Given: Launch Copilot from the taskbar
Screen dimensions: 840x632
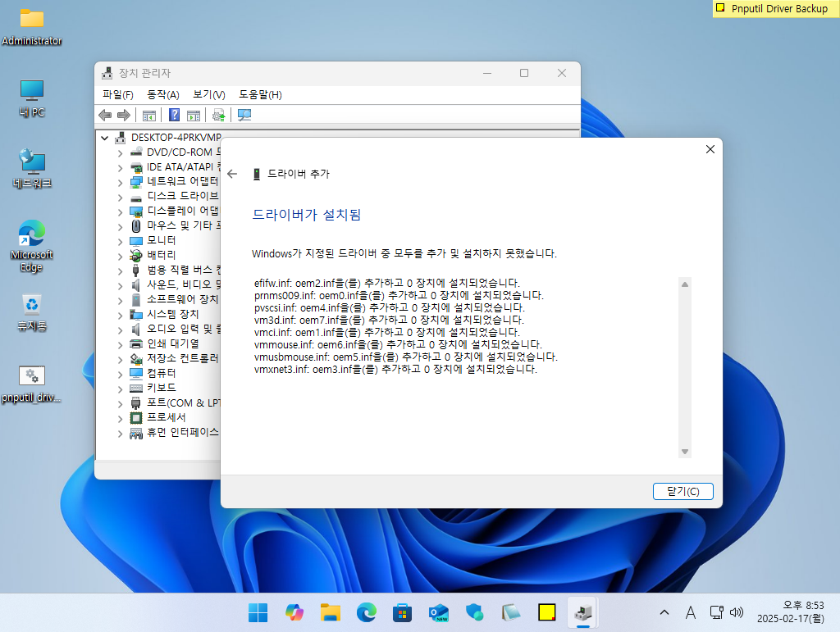Looking at the screenshot, I should point(294,612).
